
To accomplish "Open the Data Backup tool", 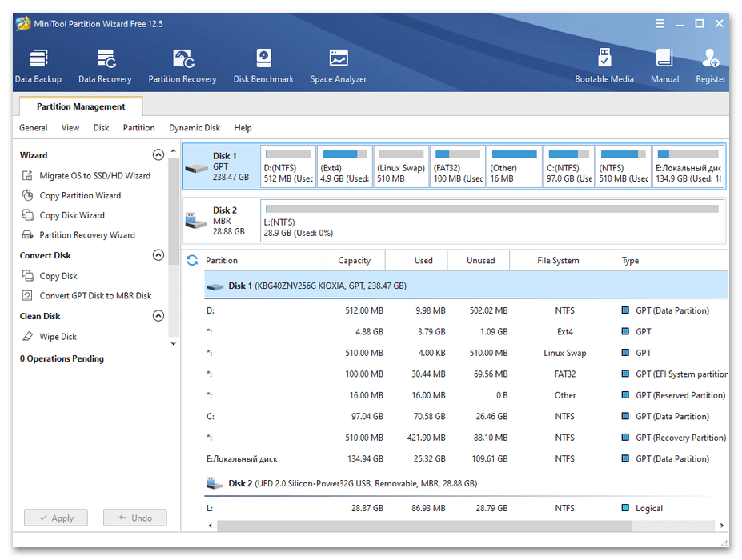I will [x=38, y=66].
